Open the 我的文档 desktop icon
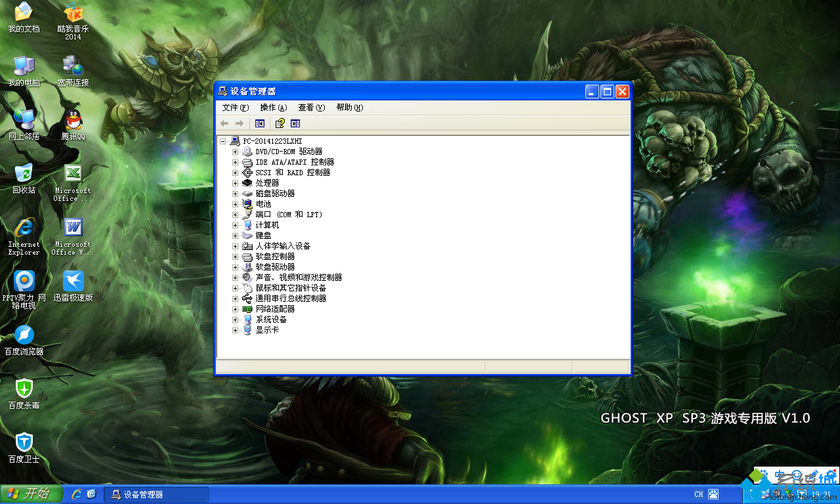Image resolution: width=840 pixels, height=504 pixels. tap(24, 17)
